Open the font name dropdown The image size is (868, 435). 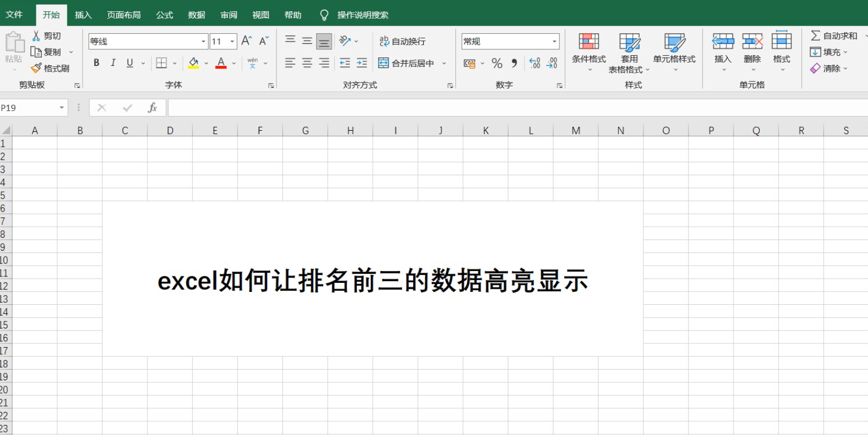click(204, 41)
